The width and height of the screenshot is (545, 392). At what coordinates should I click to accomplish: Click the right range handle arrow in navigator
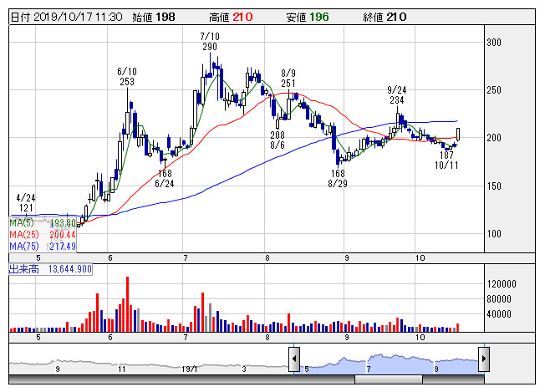click(x=484, y=359)
